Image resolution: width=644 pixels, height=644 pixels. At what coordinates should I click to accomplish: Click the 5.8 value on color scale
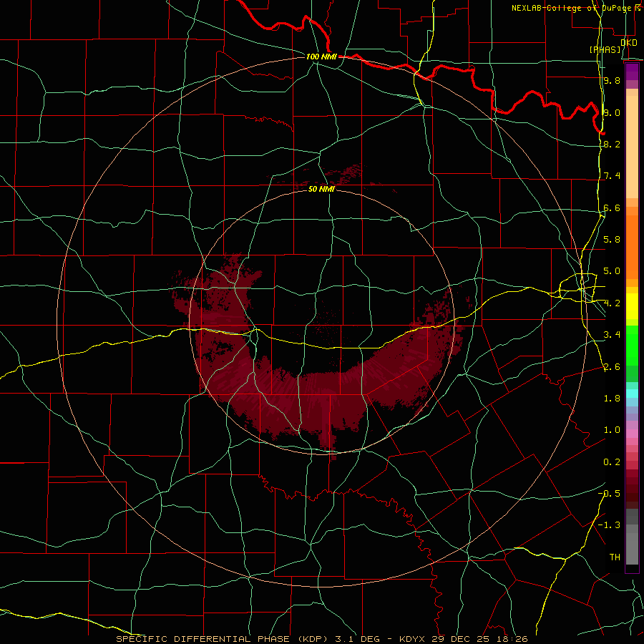[x=612, y=240]
